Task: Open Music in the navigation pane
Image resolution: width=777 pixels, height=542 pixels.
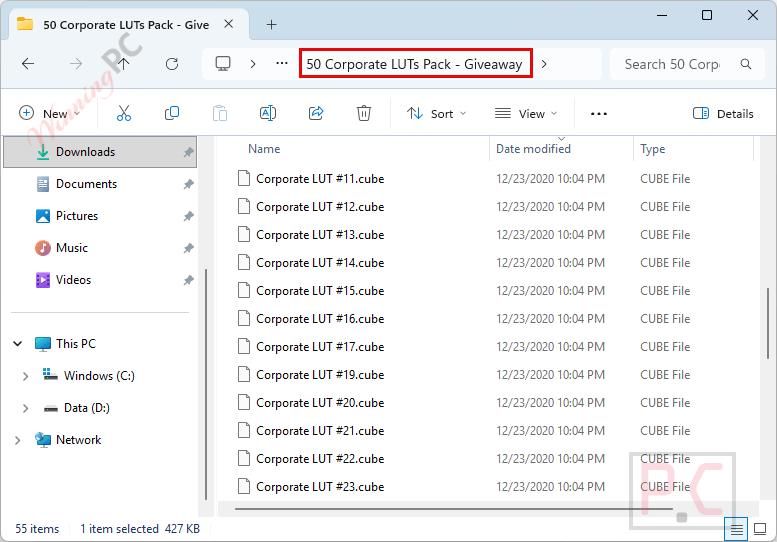Action: point(100,248)
